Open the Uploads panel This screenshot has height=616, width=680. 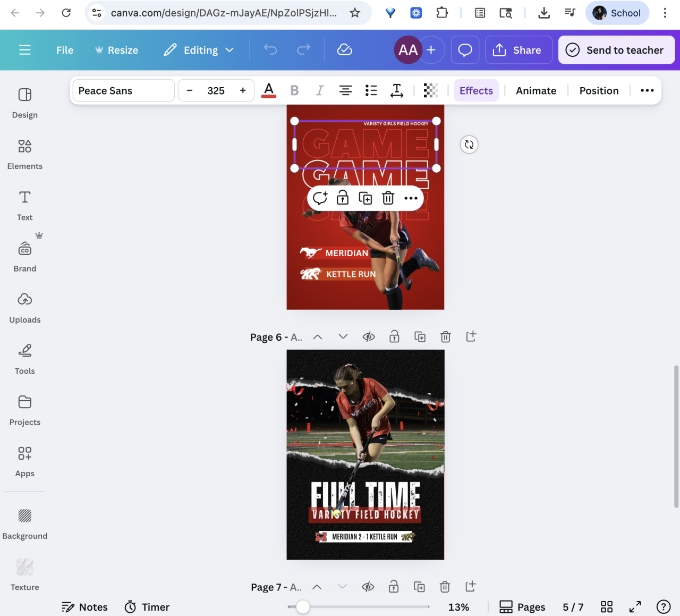25,308
